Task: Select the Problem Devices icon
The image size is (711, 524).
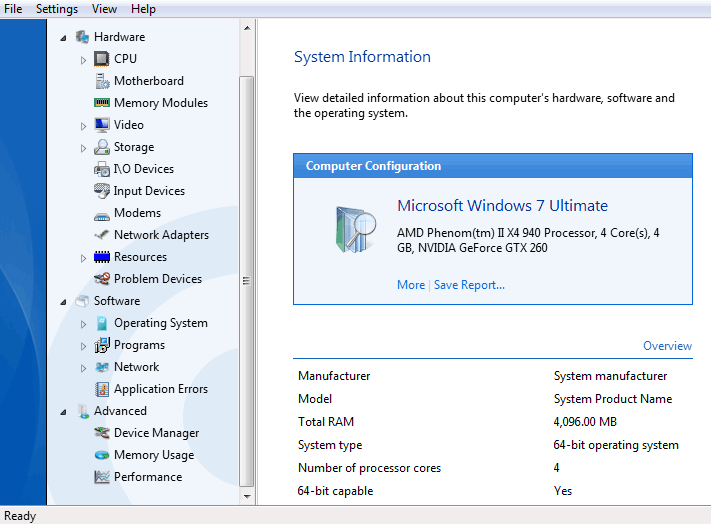Action: click(x=102, y=279)
